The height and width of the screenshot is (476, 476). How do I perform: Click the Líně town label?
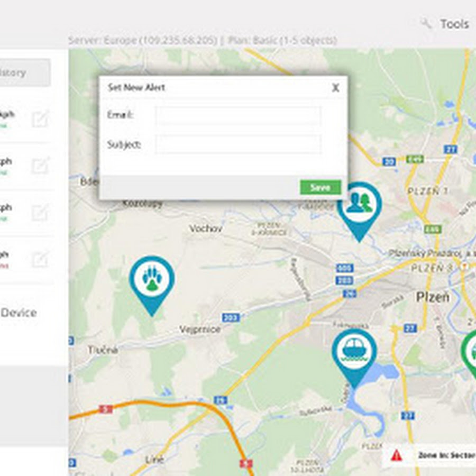tap(154, 460)
